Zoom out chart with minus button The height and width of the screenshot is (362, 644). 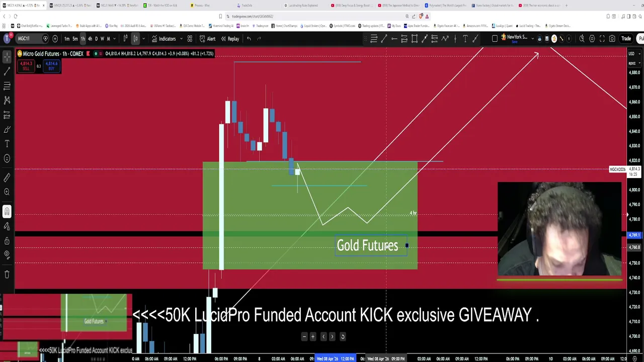coord(304,337)
